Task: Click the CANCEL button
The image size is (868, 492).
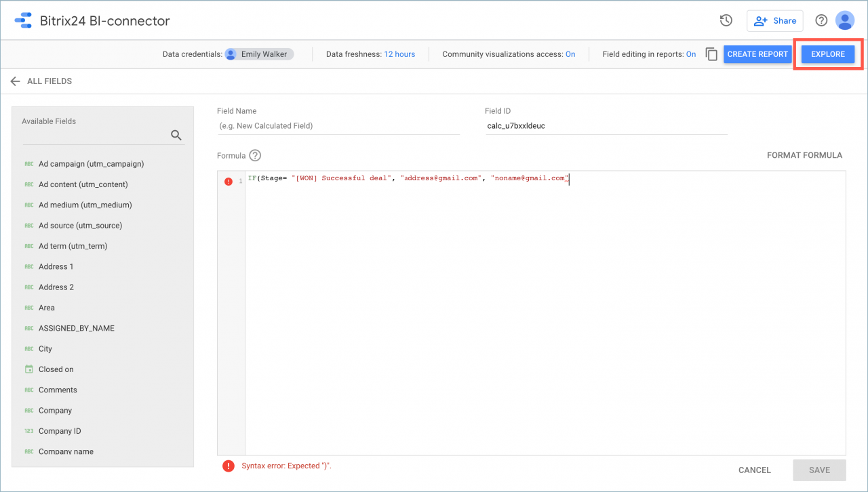Action: 755,470
